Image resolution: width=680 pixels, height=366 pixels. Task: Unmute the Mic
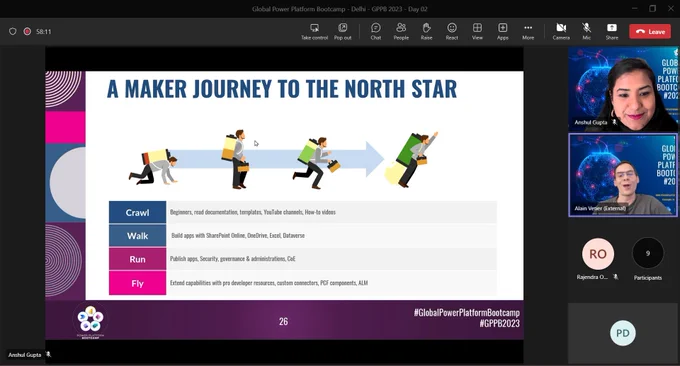pyautogui.click(x=586, y=32)
